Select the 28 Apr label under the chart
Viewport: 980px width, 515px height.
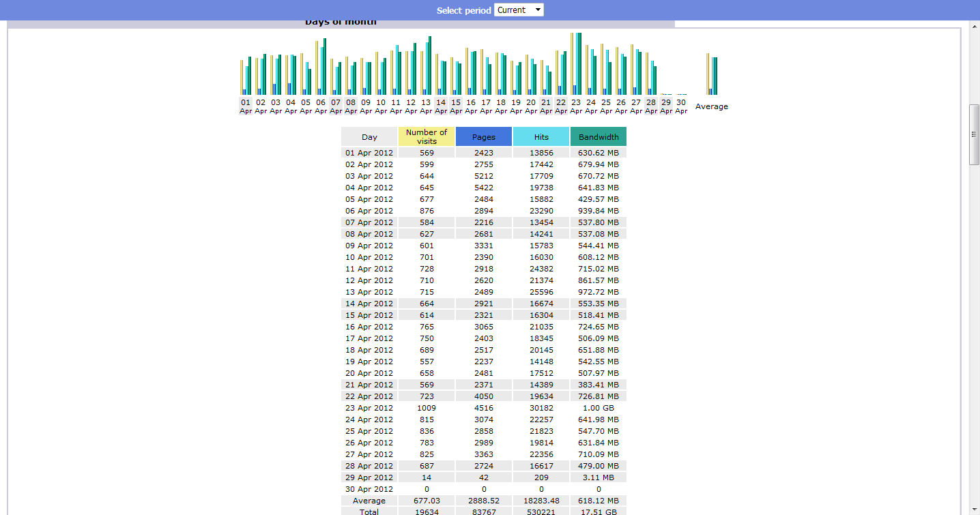651,106
